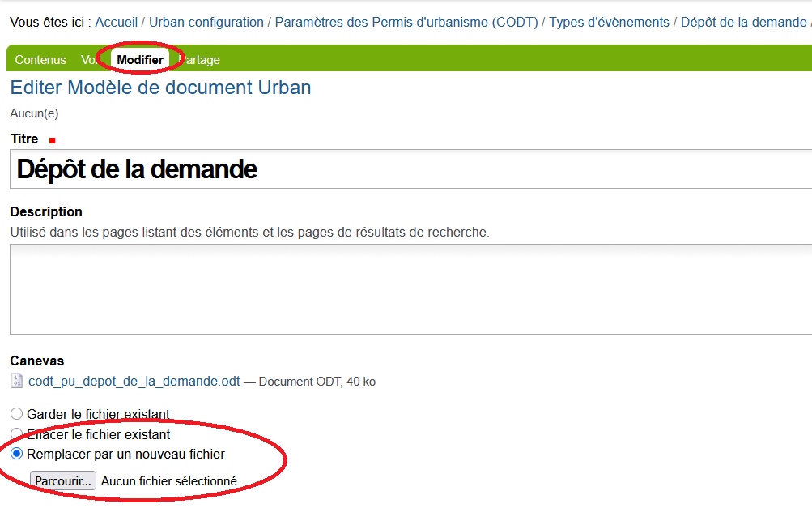Image resolution: width=812 pixels, height=508 pixels.
Task: Select 'Garder le fichier existant' radio button
Action: (x=17, y=414)
